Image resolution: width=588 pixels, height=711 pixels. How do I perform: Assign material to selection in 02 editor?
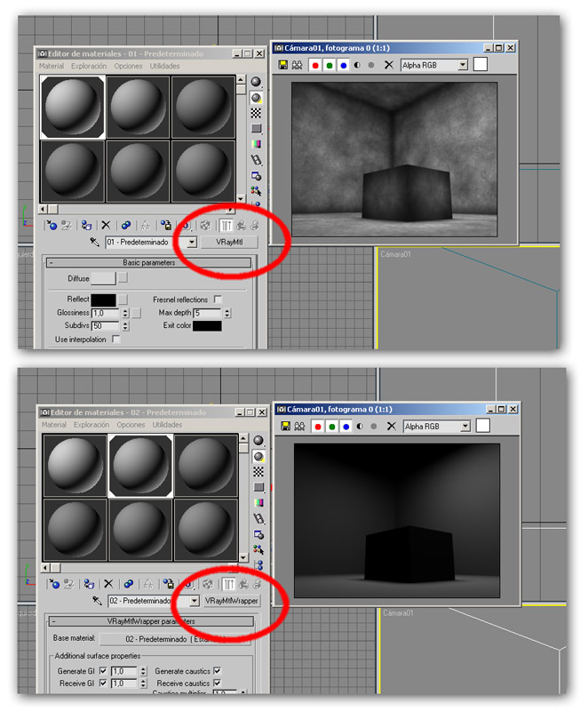click(89, 584)
